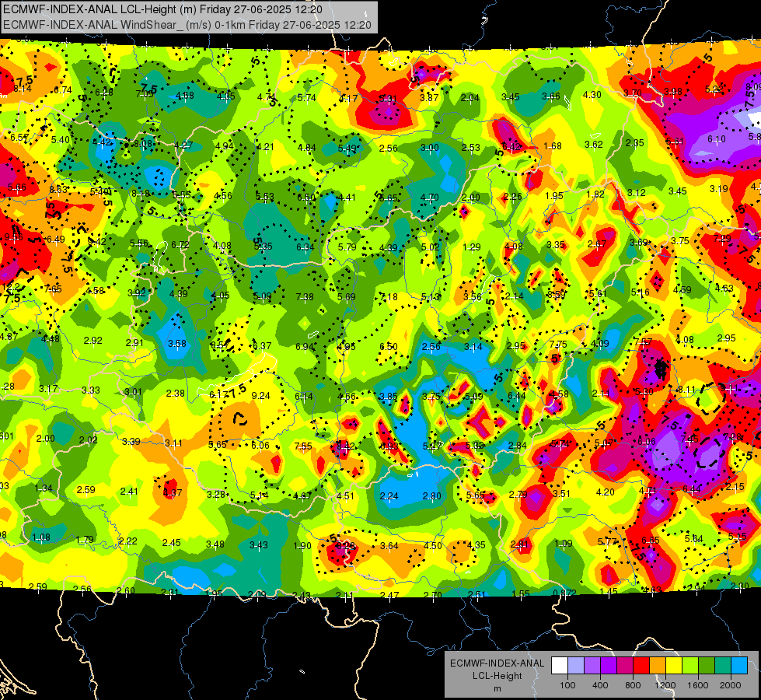Click the pale lavender legend swatch

[576, 666]
